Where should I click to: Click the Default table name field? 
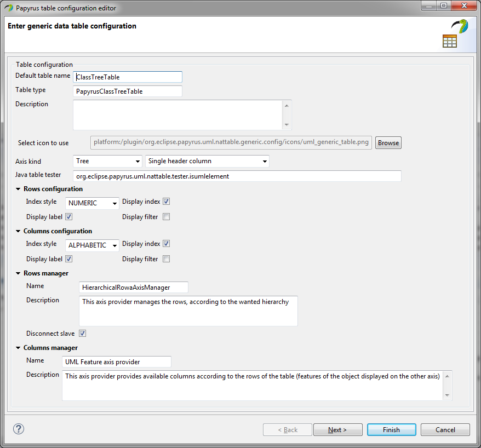click(x=128, y=77)
